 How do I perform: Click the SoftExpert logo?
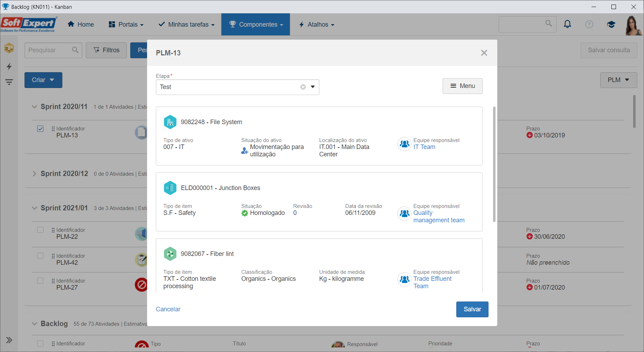28,25
